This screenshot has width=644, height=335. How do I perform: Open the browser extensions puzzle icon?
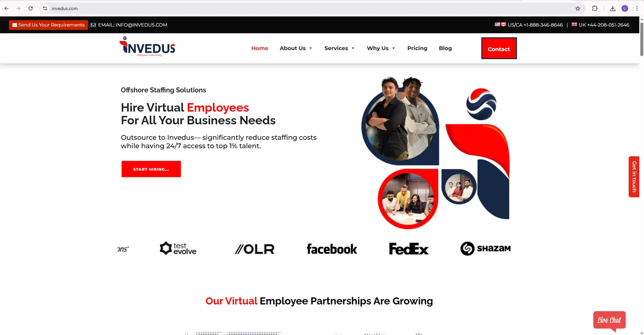click(x=595, y=8)
